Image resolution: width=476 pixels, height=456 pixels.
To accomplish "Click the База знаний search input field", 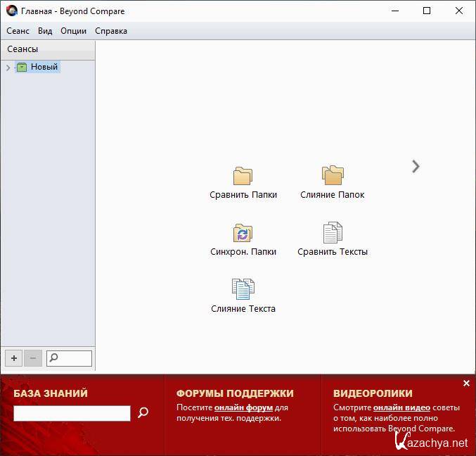I will click(72, 414).
